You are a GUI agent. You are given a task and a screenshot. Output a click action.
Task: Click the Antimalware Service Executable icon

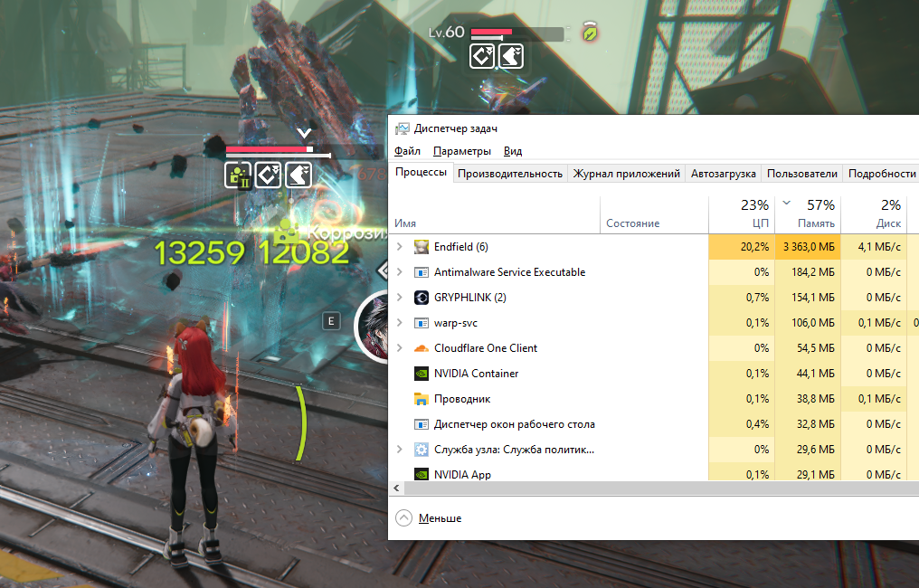click(421, 272)
